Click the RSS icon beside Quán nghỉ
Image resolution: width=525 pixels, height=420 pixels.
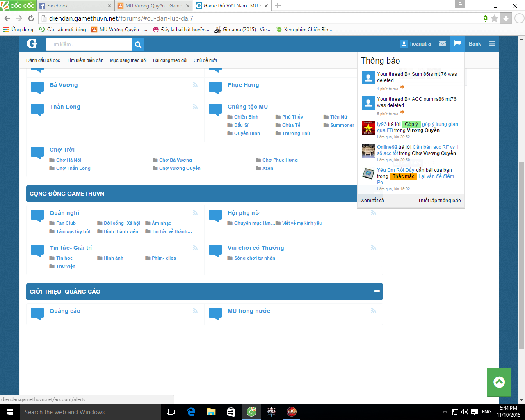pyautogui.click(x=195, y=213)
